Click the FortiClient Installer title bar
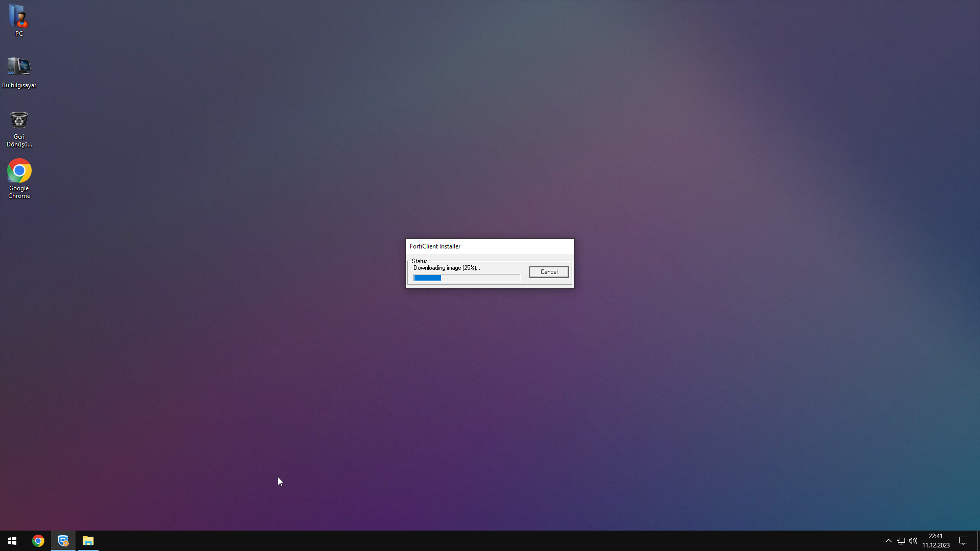 [x=490, y=246]
